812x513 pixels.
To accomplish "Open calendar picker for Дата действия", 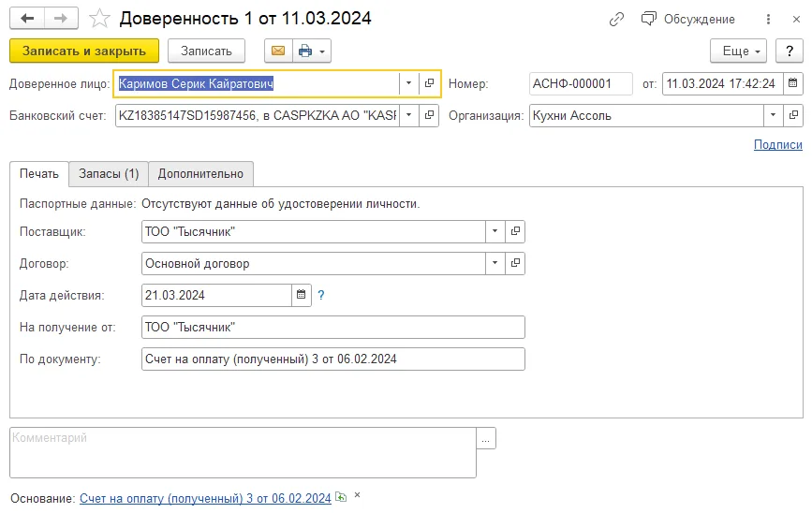I will click(x=302, y=295).
